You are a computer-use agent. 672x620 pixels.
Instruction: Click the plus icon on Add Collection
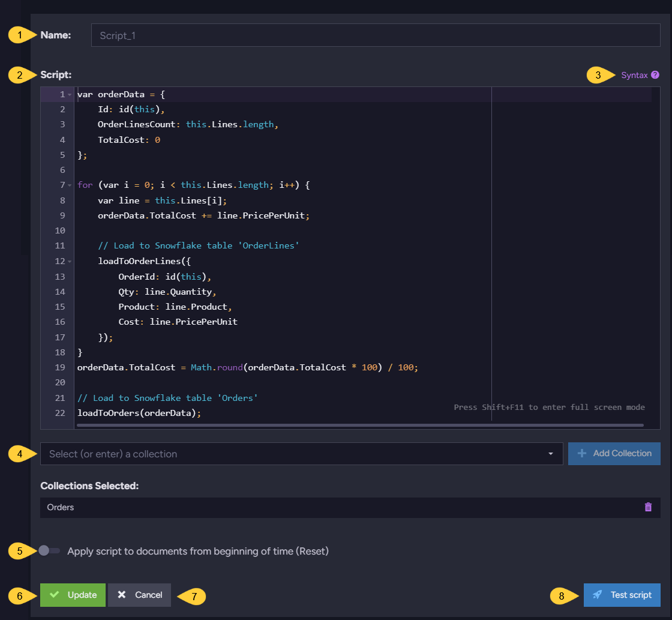click(x=581, y=453)
